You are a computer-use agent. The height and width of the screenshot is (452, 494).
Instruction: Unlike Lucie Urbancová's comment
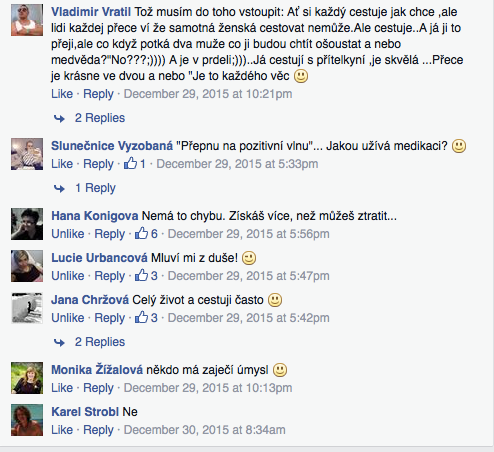(68, 276)
